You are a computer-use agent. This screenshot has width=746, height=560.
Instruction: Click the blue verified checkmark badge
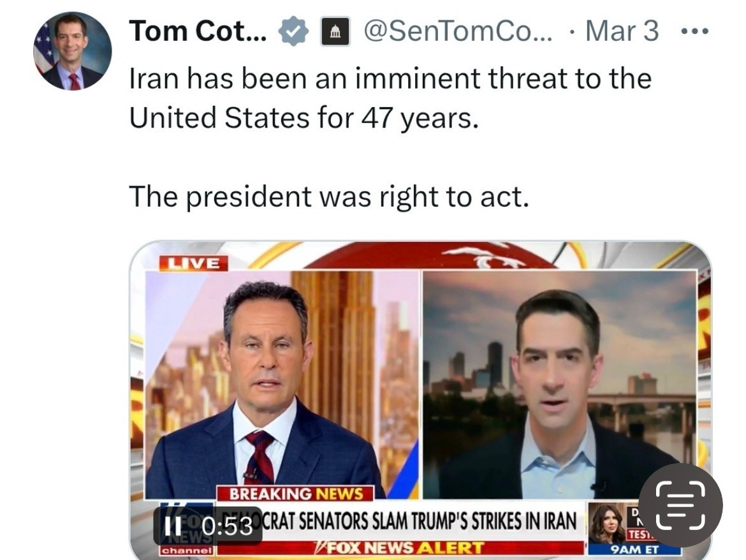tap(294, 31)
